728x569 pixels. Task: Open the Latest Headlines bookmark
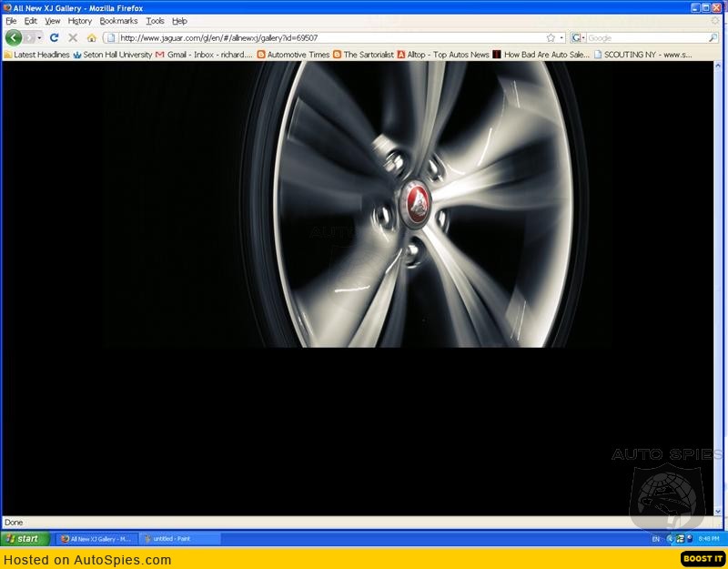click(36, 55)
